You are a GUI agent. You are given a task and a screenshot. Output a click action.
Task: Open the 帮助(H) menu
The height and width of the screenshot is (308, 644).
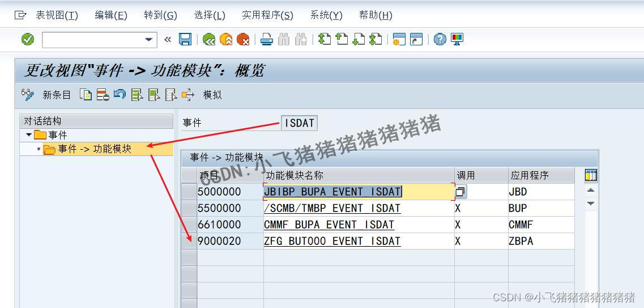[x=376, y=16]
